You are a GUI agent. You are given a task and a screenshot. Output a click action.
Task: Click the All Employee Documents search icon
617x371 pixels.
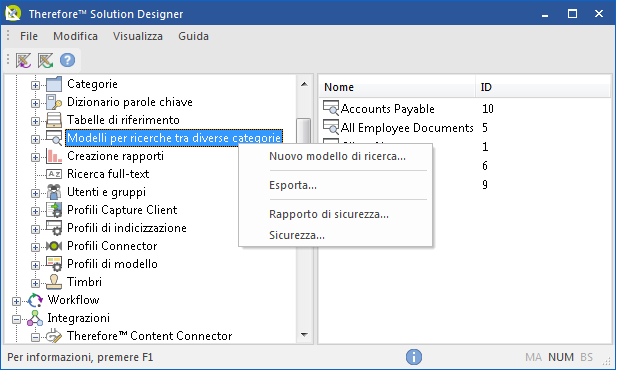coord(331,127)
